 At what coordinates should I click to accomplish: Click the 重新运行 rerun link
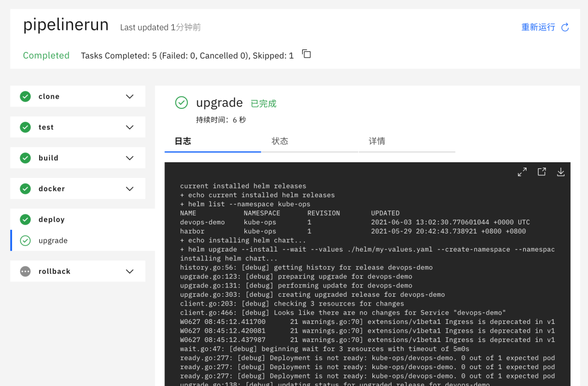538,27
